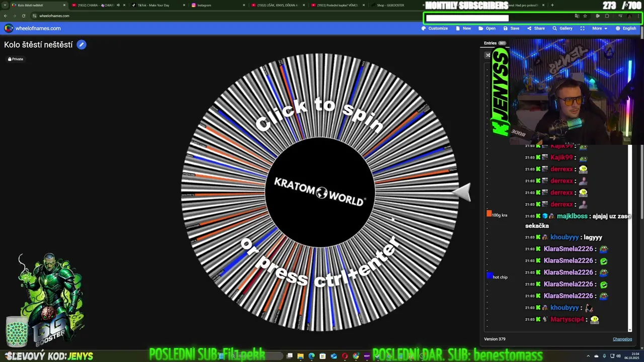Open Microsoft Edge from the taskbar
The height and width of the screenshot is (362, 644).
311,356
